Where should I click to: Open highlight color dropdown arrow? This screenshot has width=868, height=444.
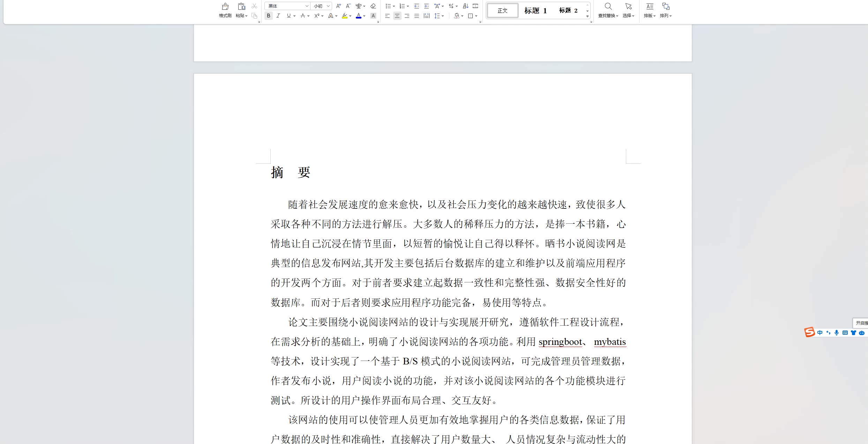(x=350, y=16)
